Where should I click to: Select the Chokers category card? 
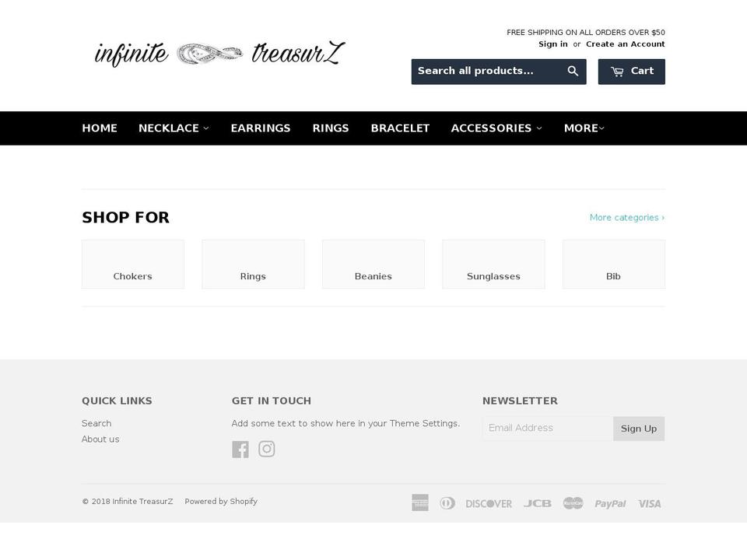[133, 264]
